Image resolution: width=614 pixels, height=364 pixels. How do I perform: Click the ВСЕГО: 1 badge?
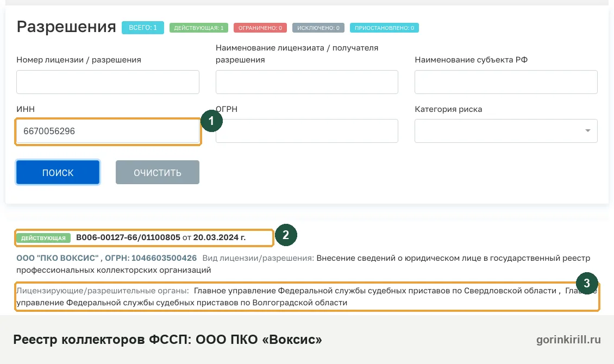pyautogui.click(x=142, y=28)
